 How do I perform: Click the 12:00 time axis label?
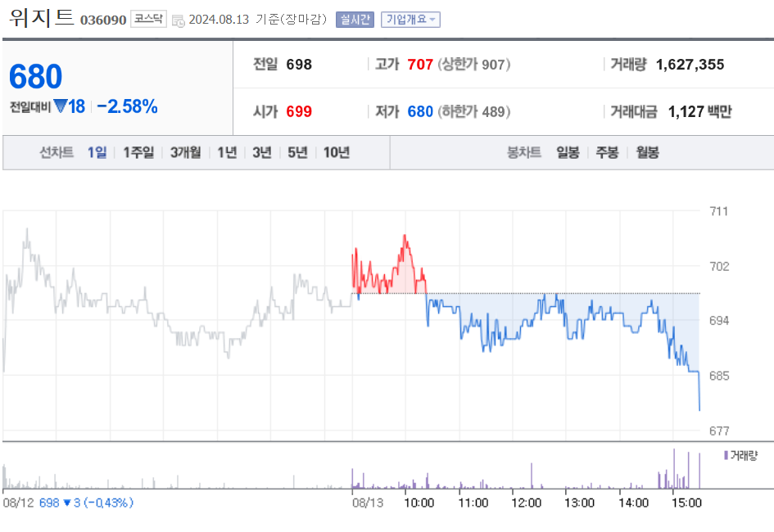click(526, 503)
